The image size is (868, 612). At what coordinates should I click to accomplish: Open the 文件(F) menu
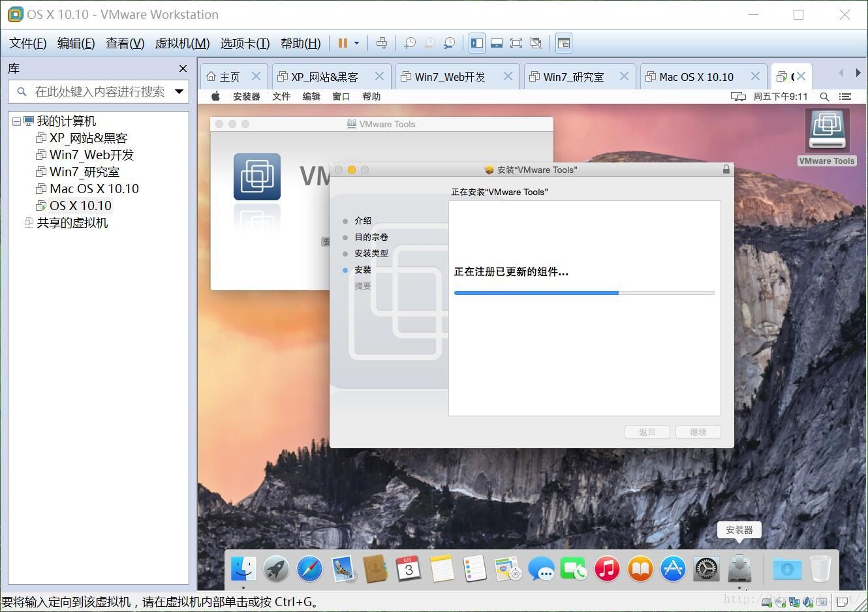tap(27, 43)
